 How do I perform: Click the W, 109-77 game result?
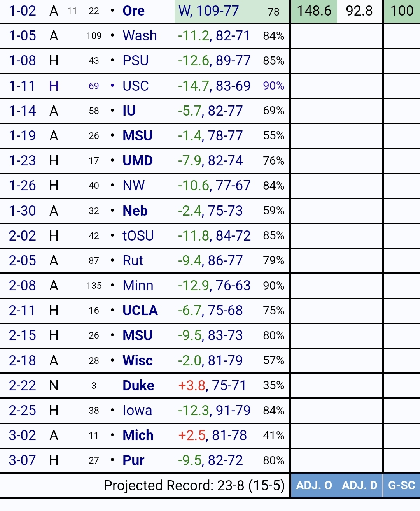click(x=208, y=11)
